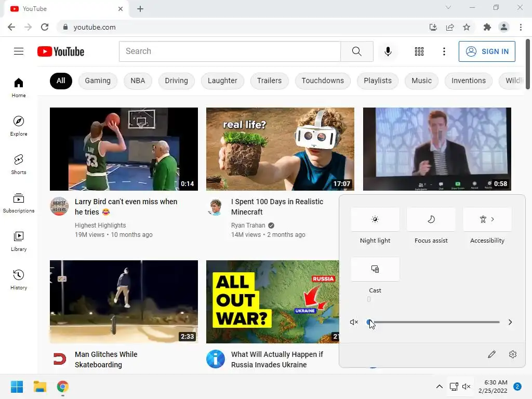Edit quick settings with pencil icon
The width and height of the screenshot is (532, 399).
pos(491,354)
